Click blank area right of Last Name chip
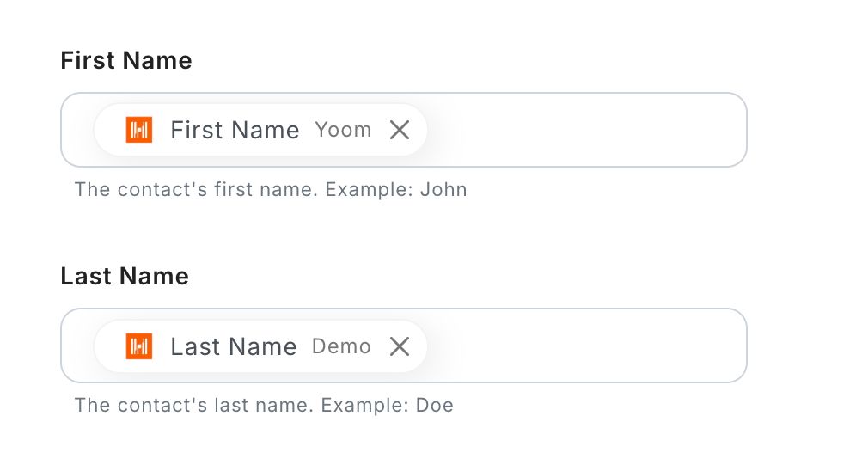868x471 pixels. 584,346
